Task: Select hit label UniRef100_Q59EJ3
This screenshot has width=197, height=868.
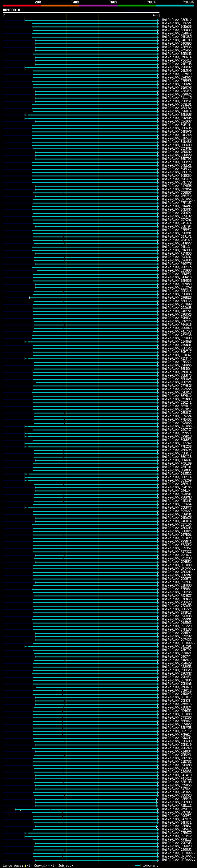Action: pos(176,809)
